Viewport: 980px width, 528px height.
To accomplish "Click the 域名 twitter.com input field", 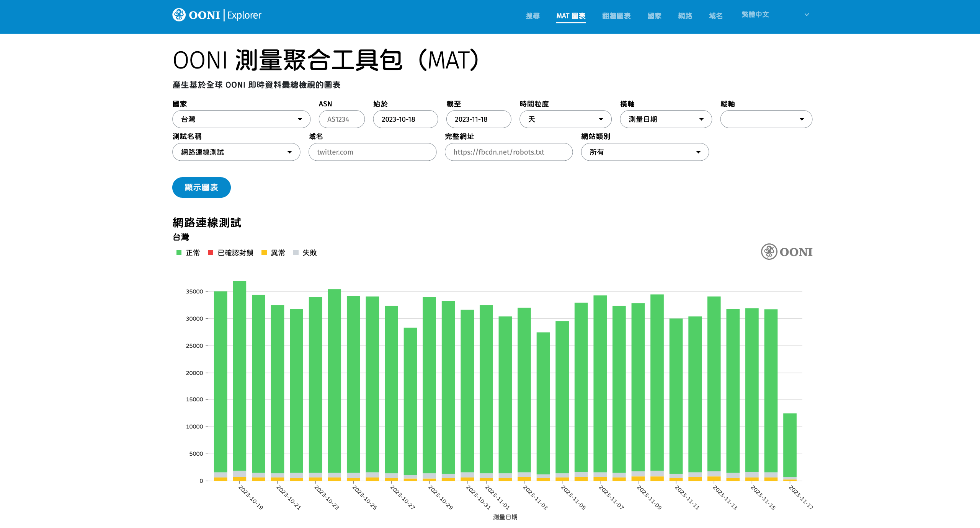I will [x=372, y=152].
